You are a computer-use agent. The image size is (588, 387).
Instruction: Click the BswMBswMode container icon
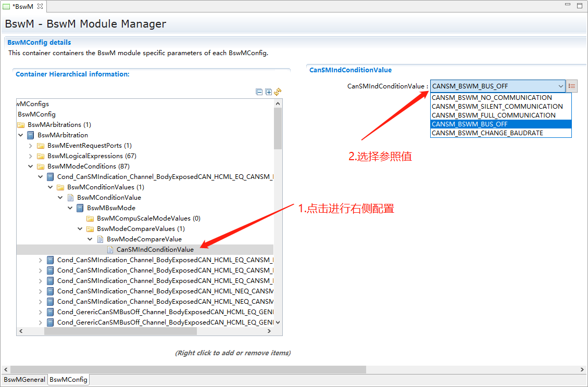pos(80,208)
